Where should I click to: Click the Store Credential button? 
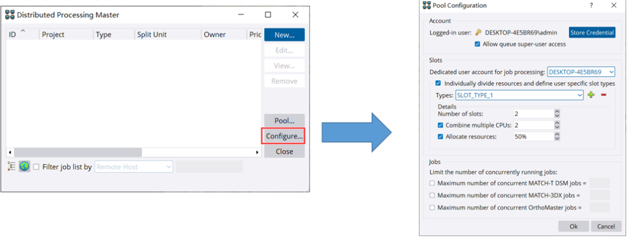coord(592,33)
